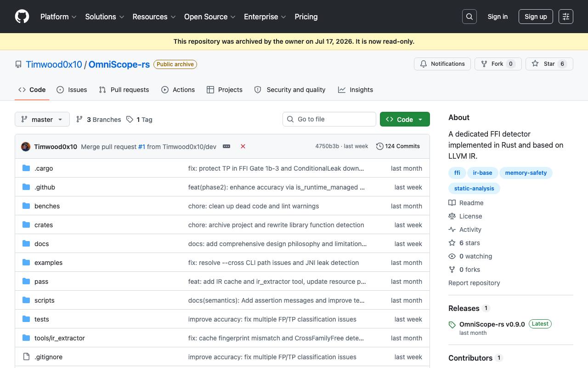Open the .cargo folder icon
This screenshot has height=368, width=588.
(26, 168)
